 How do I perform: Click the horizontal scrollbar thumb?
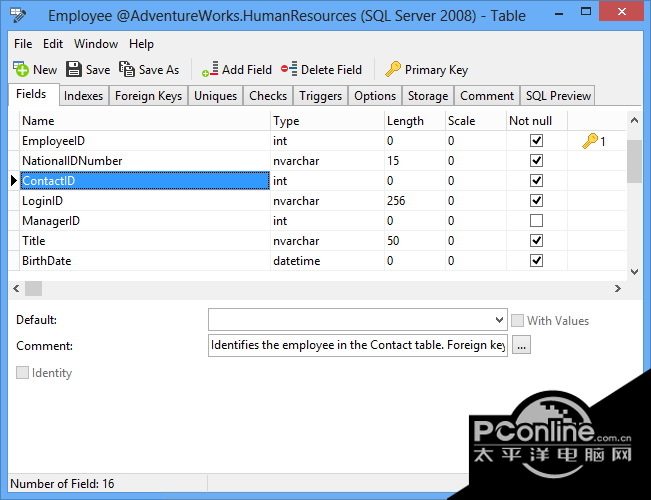(33, 288)
